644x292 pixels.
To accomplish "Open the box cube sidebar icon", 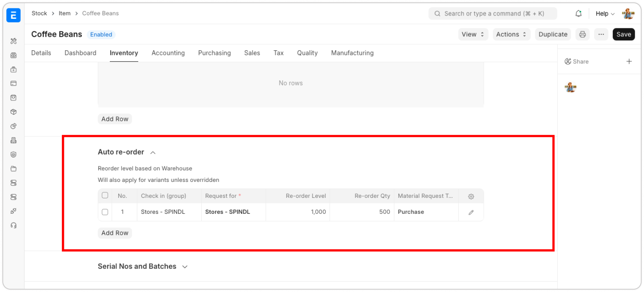I will click(14, 112).
